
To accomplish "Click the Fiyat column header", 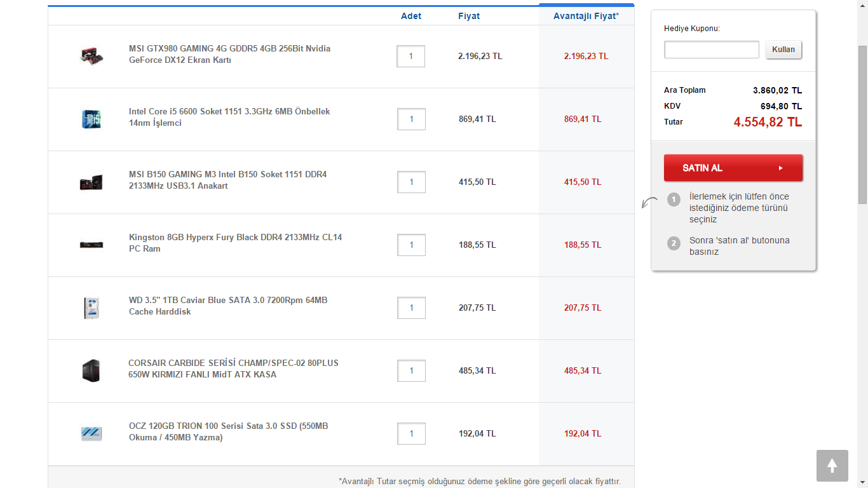I will tap(469, 16).
